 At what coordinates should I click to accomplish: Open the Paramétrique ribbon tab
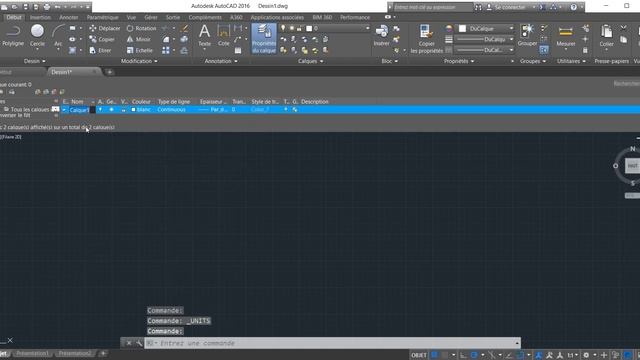pos(102,17)
